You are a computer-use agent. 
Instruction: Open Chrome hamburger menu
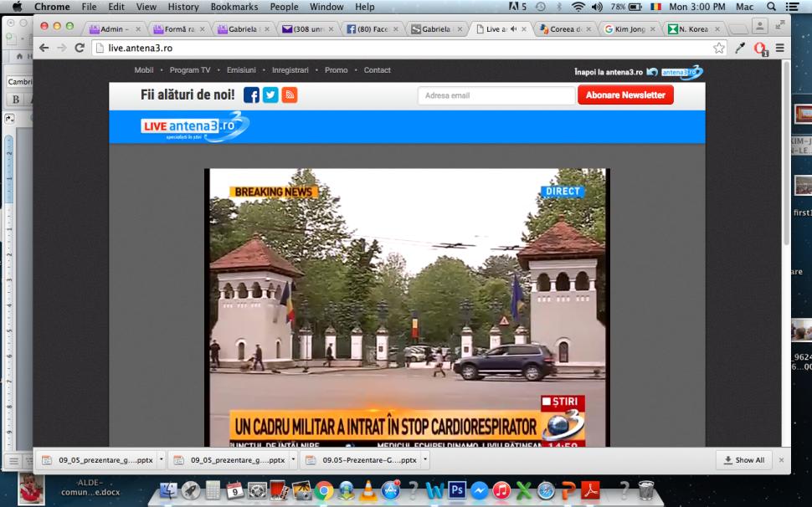(779, 49)
